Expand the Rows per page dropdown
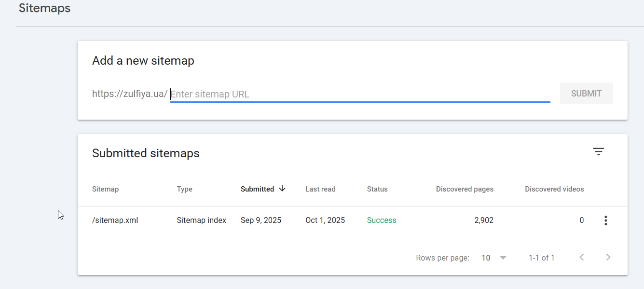The width and height of the screenshot is (644, 289). pos(494,258)
